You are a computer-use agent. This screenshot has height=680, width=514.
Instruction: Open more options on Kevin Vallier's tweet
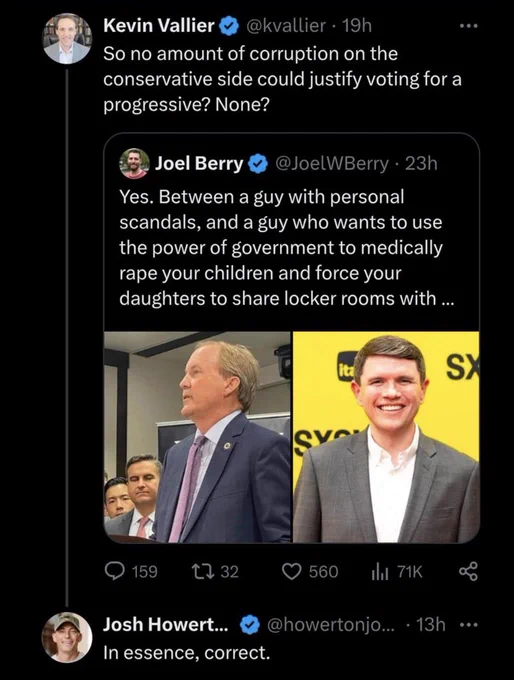469,26
